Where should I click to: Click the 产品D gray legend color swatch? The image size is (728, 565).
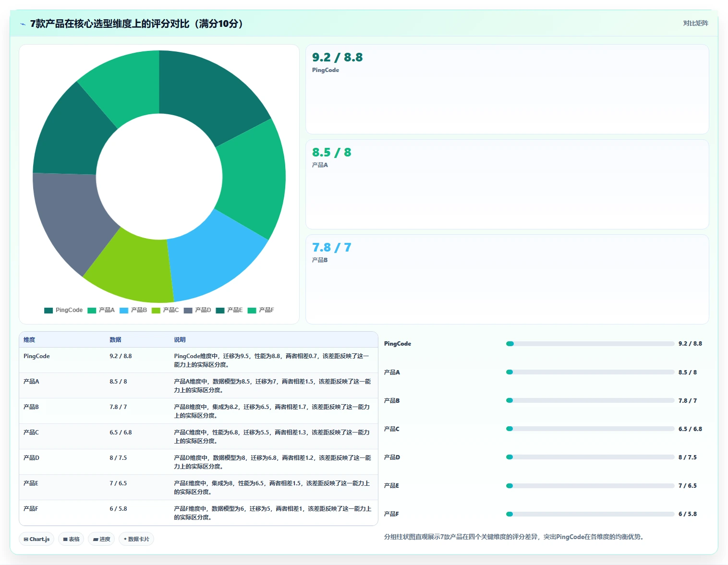coord(188,311)
